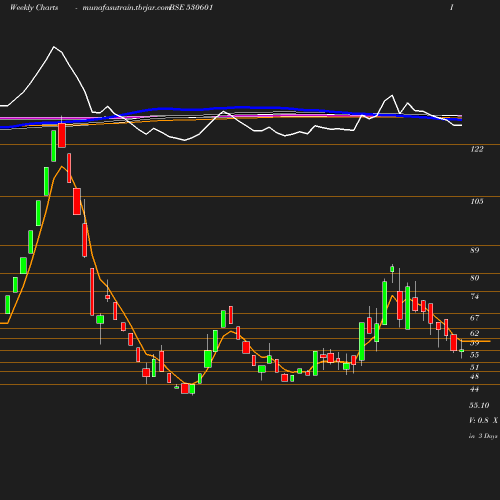This screenshot has width=500, height=500.
Task: Click the volume text 'V: 0.8 X'
Action: point(484,420)
